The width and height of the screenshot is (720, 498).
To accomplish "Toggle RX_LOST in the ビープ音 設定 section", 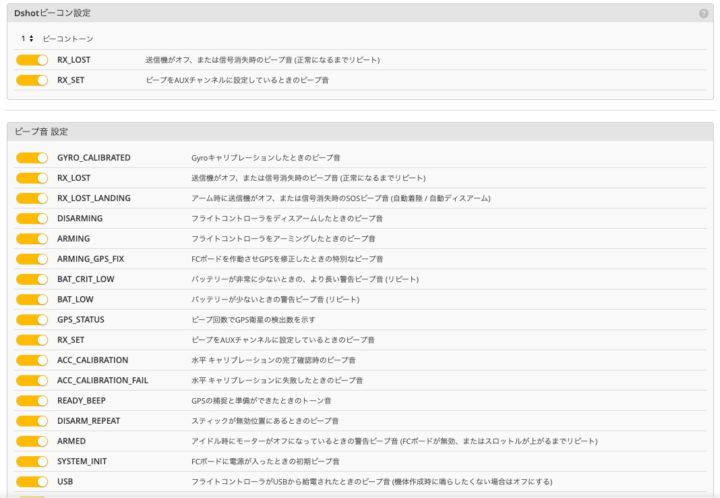I will coord(32,178).
